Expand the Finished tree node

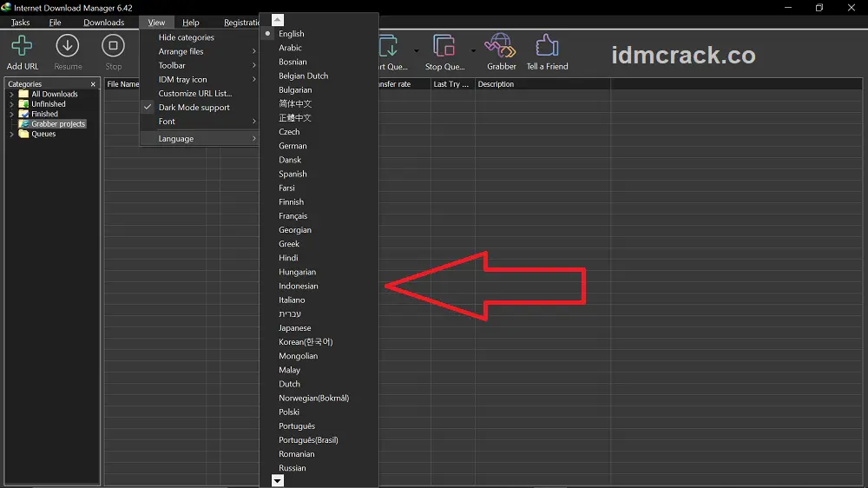[x=11, y=114]
